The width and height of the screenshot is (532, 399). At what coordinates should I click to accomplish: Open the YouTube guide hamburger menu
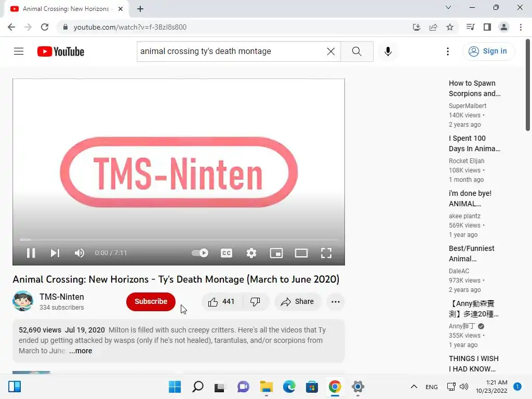[19, 51]
